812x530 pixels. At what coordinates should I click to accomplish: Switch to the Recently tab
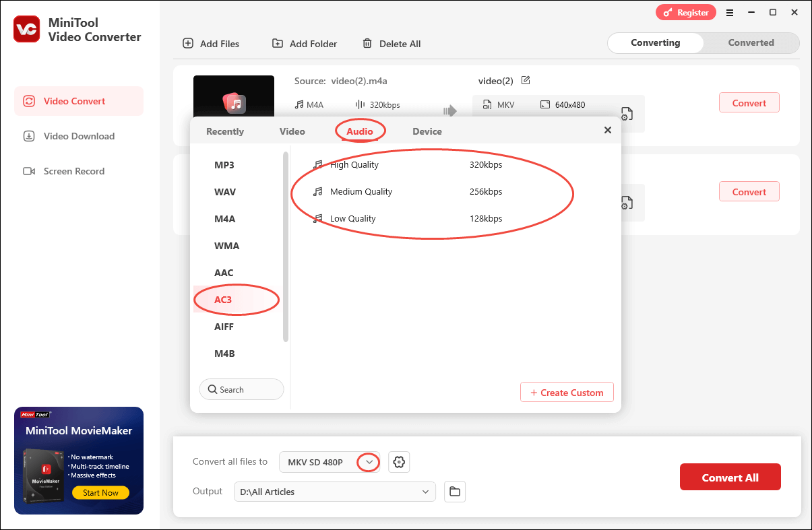coord(225,131)
